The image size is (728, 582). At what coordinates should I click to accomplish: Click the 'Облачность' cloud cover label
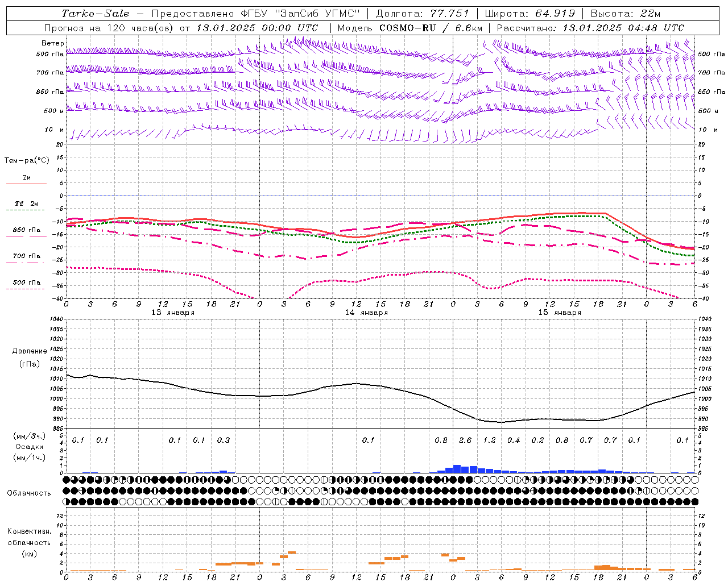(x=29, y=493)
